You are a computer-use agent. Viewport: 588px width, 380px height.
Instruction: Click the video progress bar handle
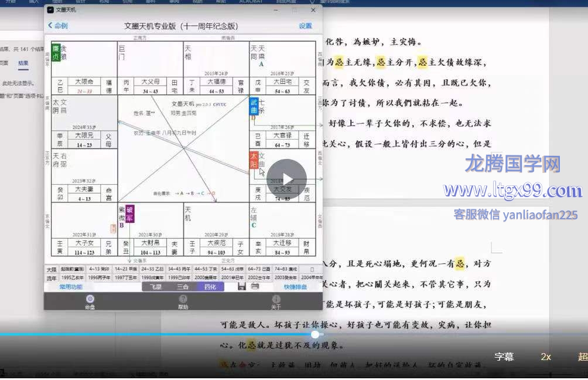click(315, 334)
